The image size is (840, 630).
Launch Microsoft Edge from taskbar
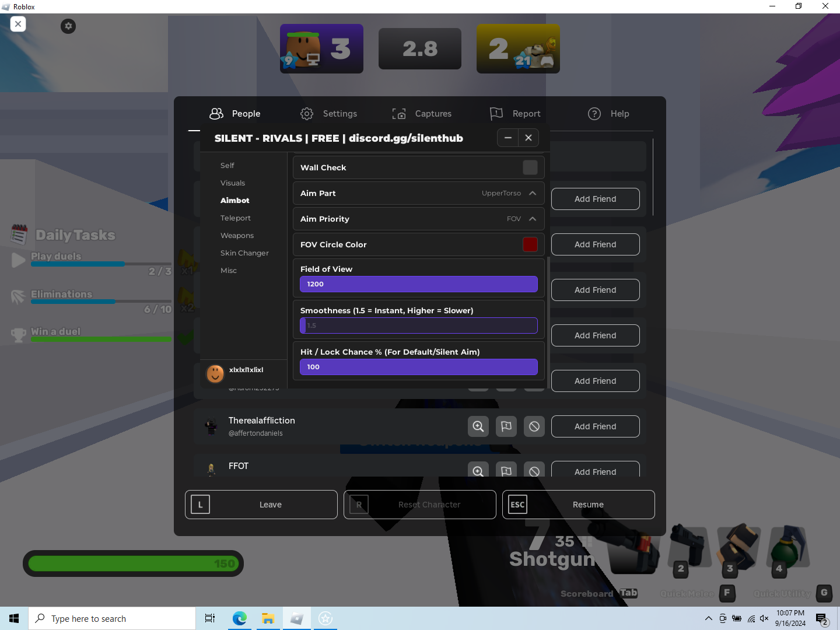239,618
